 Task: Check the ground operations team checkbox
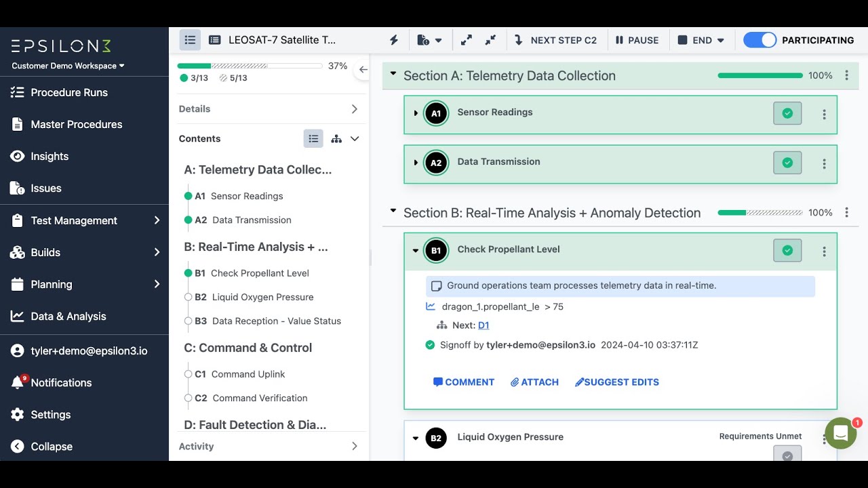point(437,286)
